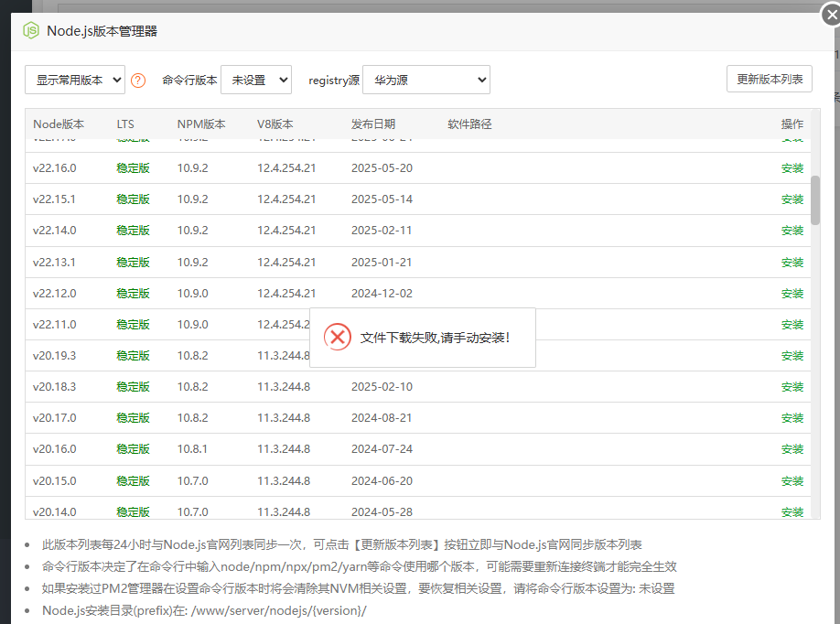This screenshot has height=624, width=840.
Task: Click V8 version 11.3.244.8 in the v20.18.3 row
Action: point(284,387)
